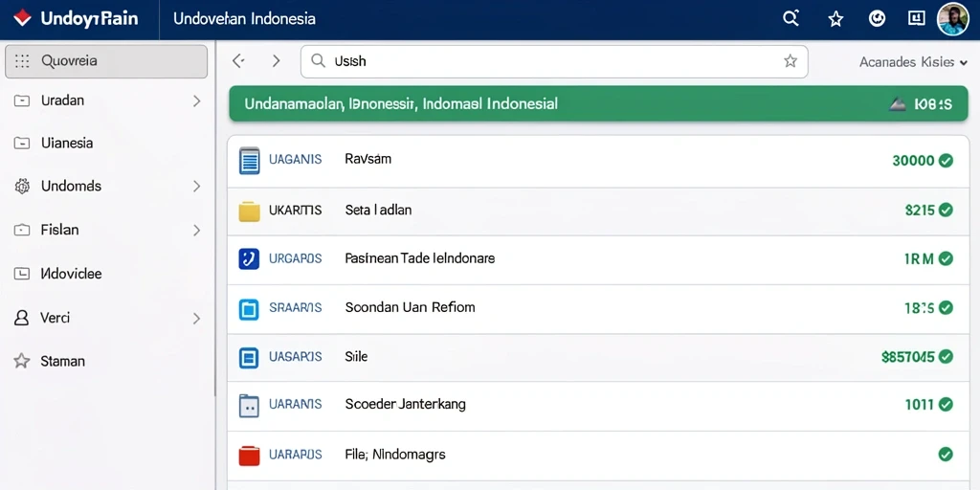Viewport: 980px width, 490px height.
Task: Open the Staman sidebar item
Action: [x=62, y=361]
